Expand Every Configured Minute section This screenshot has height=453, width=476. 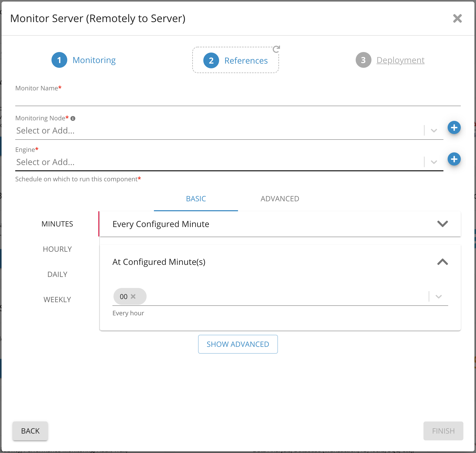tap(442, 224)
